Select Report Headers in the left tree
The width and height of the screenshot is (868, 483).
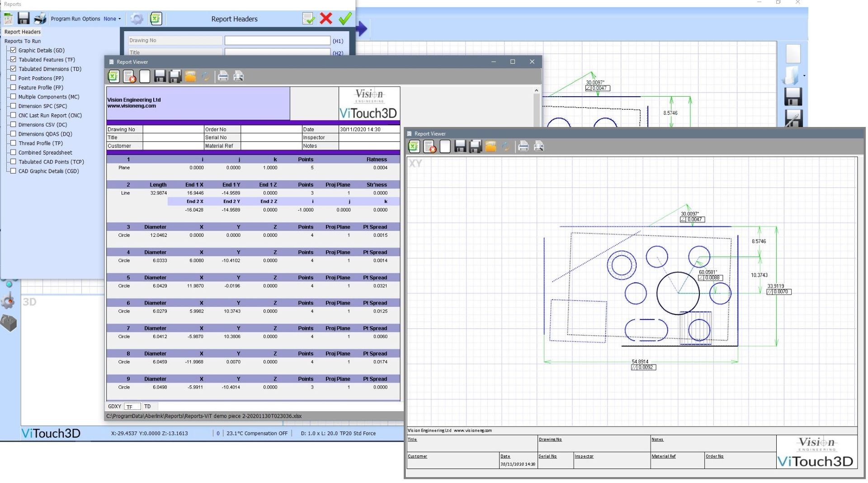(23, 32)
